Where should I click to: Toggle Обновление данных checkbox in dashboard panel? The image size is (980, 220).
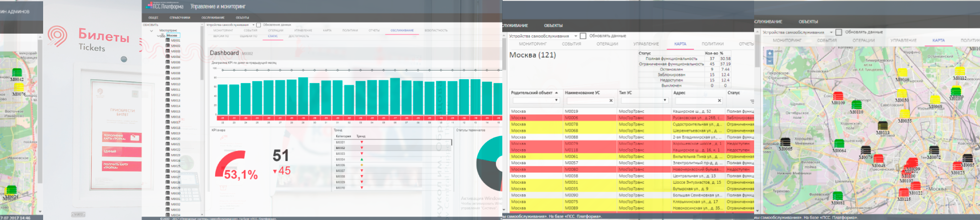(259, 25)
